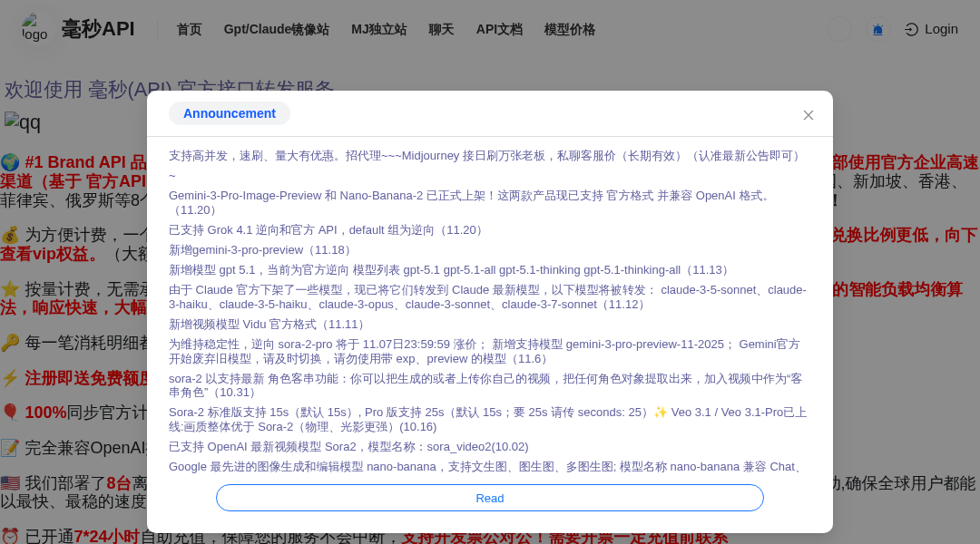The height and width of the screenshot is (544, 980).
Task: Open the Gpt/Claude镜像站 menu item
Action: [276, 29]
